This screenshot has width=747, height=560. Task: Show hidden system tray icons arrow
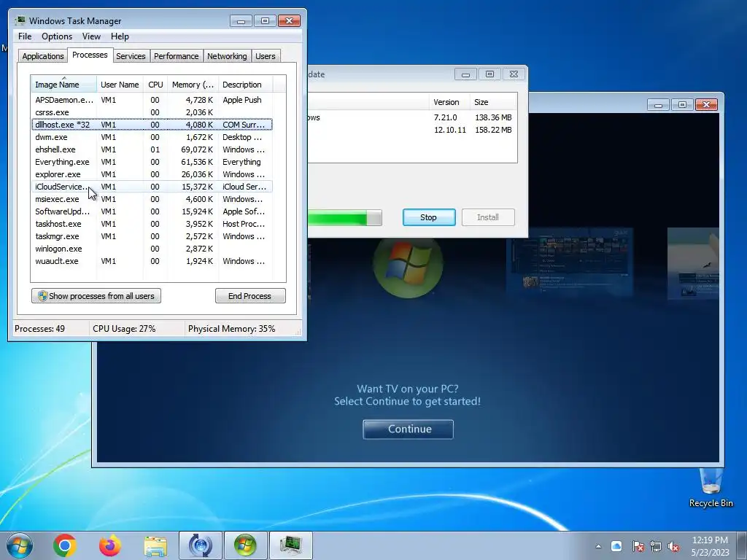pyautogui.click(x=598, y=546)
